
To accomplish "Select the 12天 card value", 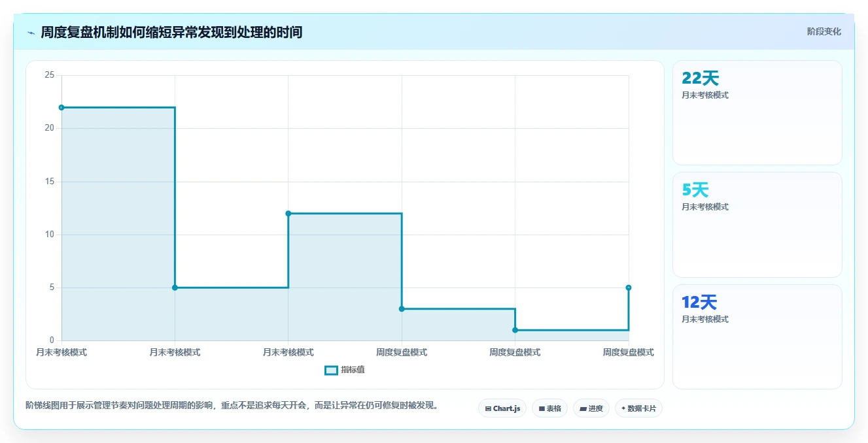I will (x=700, y=303).
